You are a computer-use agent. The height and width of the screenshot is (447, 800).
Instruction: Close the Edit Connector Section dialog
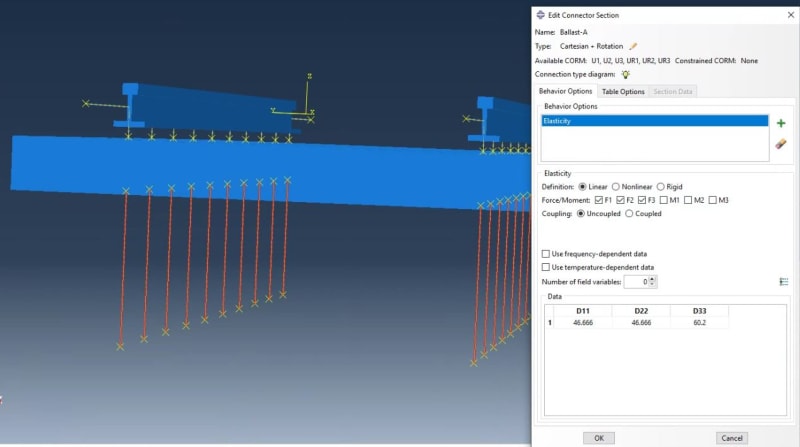tap(790, 15)
